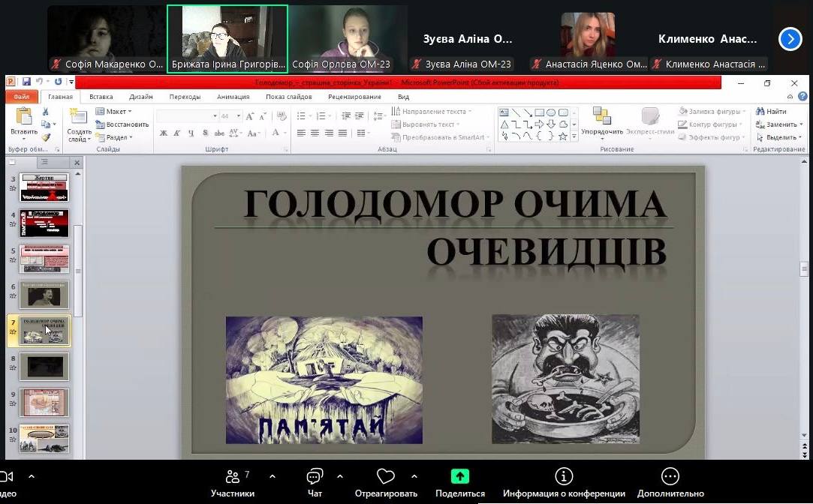The height and width of the screenshot is (504, 813).
Task: Apply text shadow from the Шрифт group
Action: pyautogui.click(x=205, y=133)
